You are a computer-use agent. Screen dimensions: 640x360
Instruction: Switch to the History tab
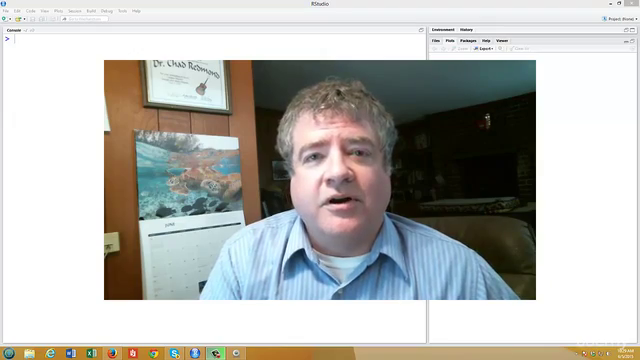(x=466, y=30)
